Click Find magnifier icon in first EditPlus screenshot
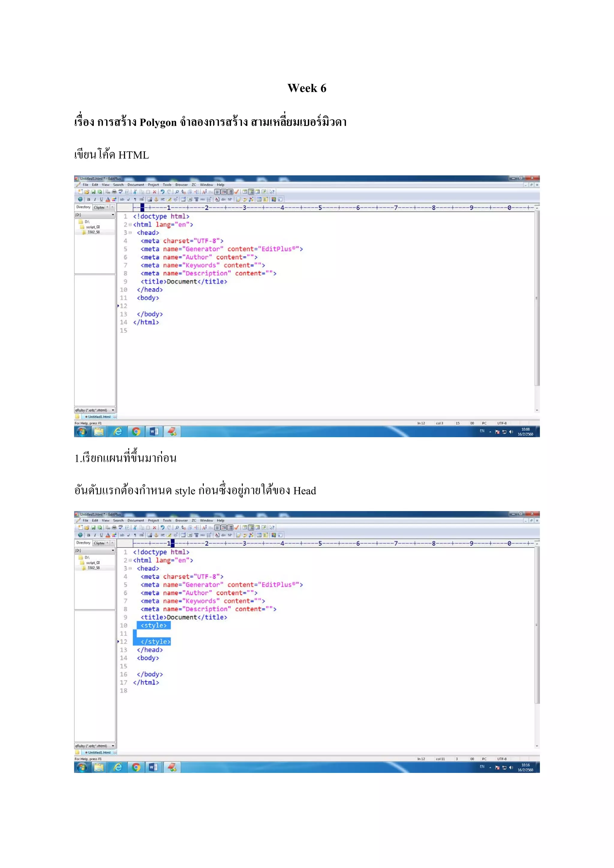Screen dimensions: 614x868 [x=177, y=192]
